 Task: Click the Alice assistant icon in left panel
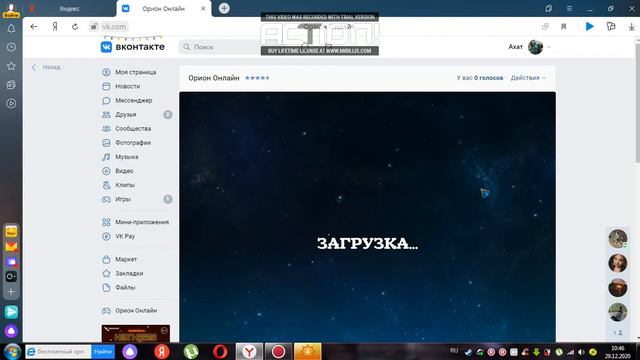pyautogui.click(x=11, y=331)
